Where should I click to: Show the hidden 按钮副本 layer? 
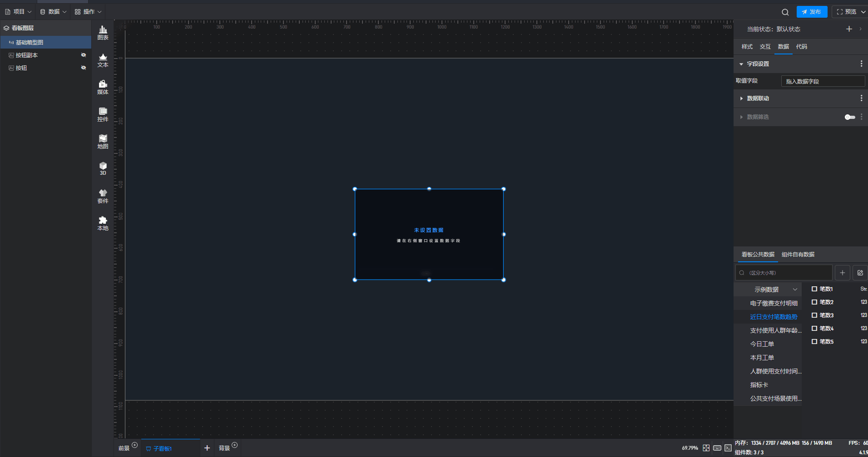coord(84,55)
